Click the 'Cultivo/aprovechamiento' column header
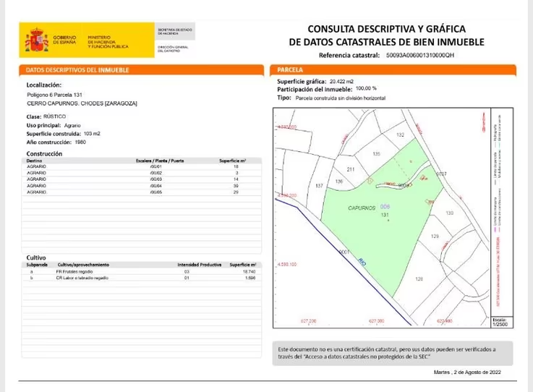Viewport: 533px width, 392px height. (x=83, y=265)
